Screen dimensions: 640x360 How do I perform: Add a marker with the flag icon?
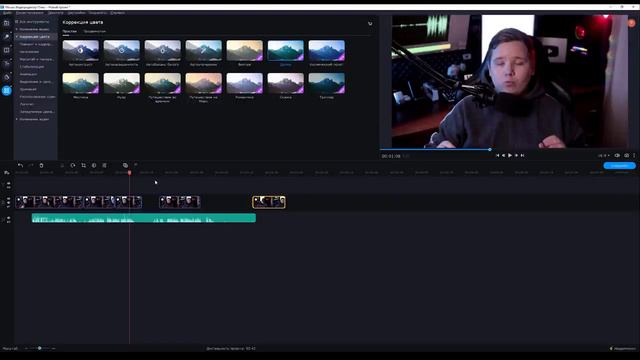pyautogui.click(x=136, y=165)
